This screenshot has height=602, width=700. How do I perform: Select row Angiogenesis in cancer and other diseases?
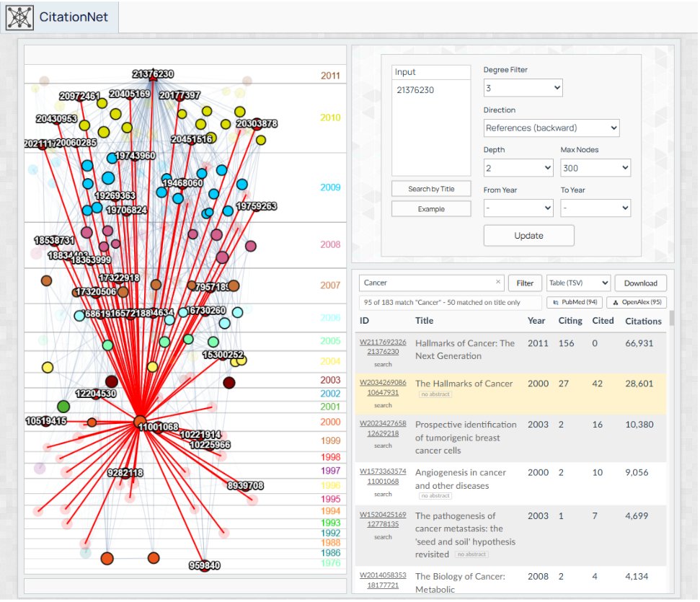[510, 484]
